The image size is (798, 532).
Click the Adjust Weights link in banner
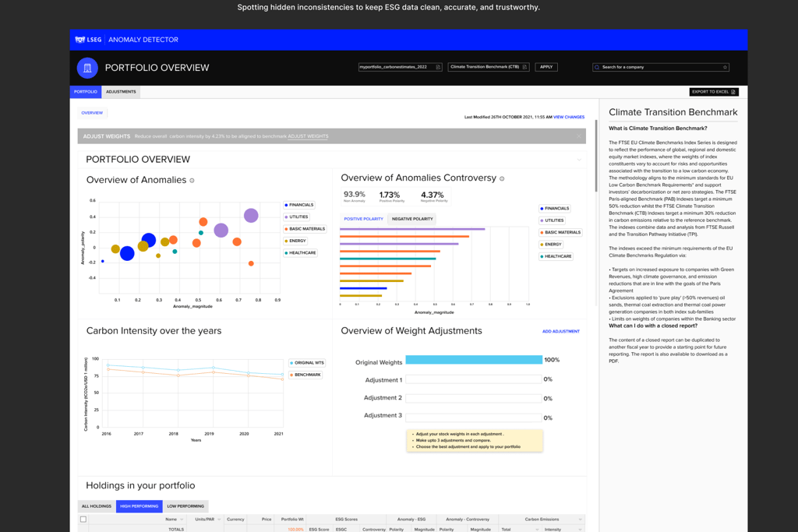pyautogui.click(x=308, y=136)
